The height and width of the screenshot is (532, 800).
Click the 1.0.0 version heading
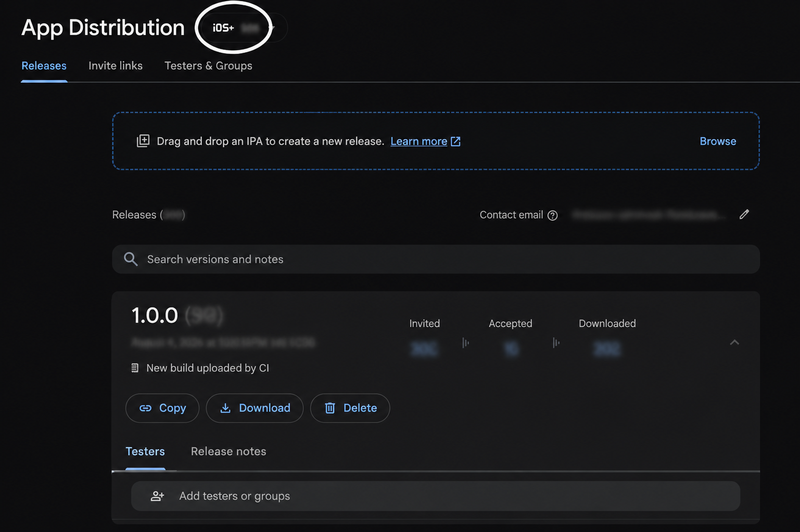[155, 315]
